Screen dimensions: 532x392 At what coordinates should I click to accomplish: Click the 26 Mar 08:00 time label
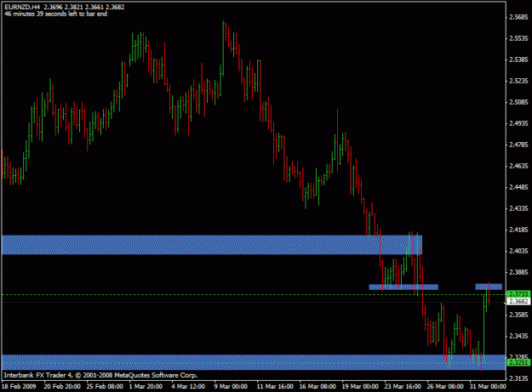pos(445,387)
